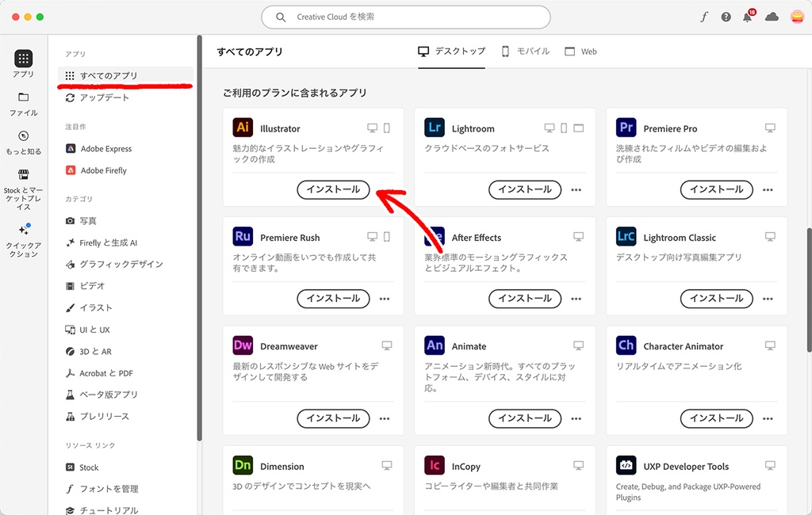This screenshot has height=515, width=812.
Task: Open more options for Character Animator
Action: [x=768, y=418]
